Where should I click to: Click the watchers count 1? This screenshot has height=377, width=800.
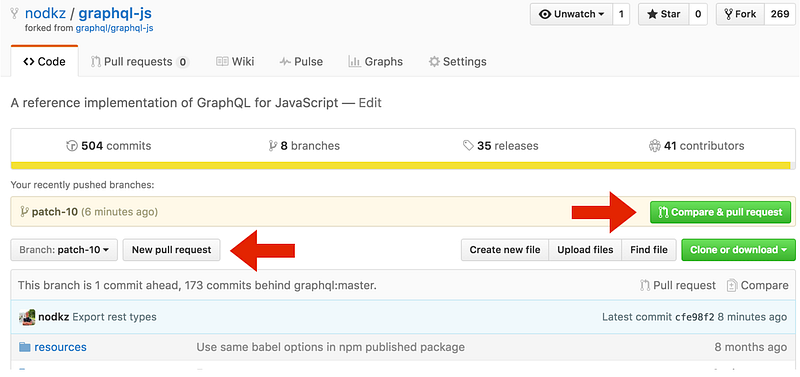pos(621,14)
